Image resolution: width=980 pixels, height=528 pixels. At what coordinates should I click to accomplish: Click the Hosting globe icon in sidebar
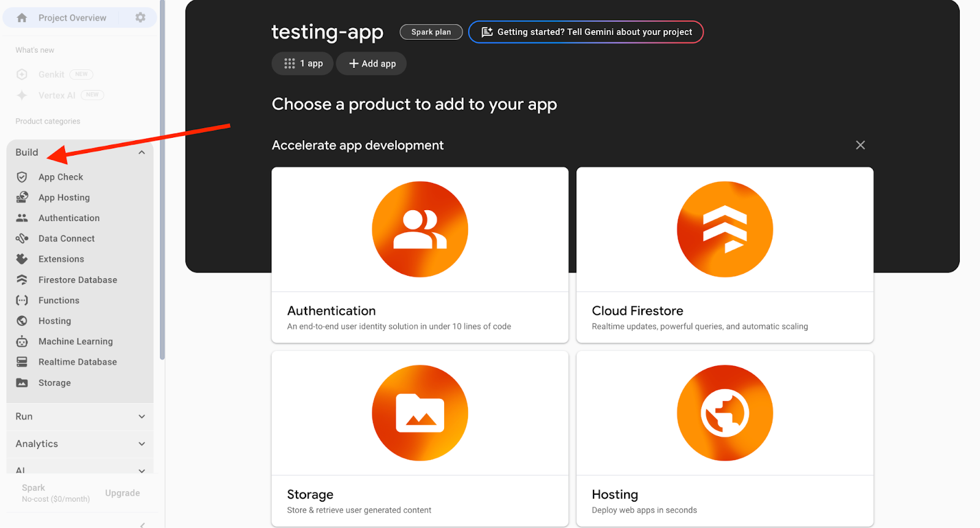pos(22,321)
